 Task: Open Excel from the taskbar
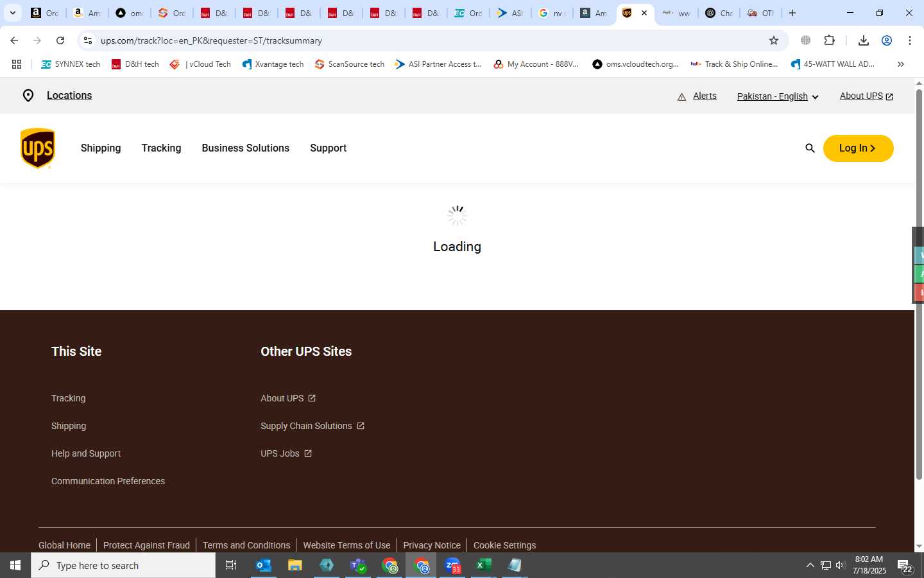[x=484, y=565]
